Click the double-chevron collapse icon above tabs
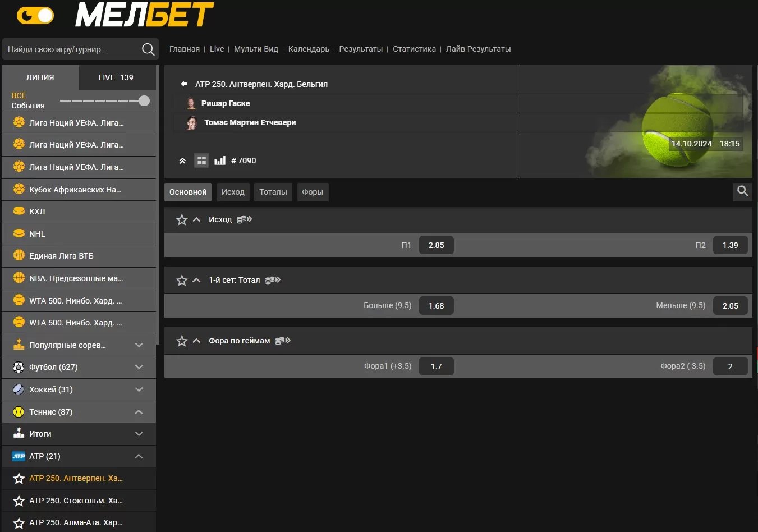This screenshot has width=758, height=532. point(182,160)
